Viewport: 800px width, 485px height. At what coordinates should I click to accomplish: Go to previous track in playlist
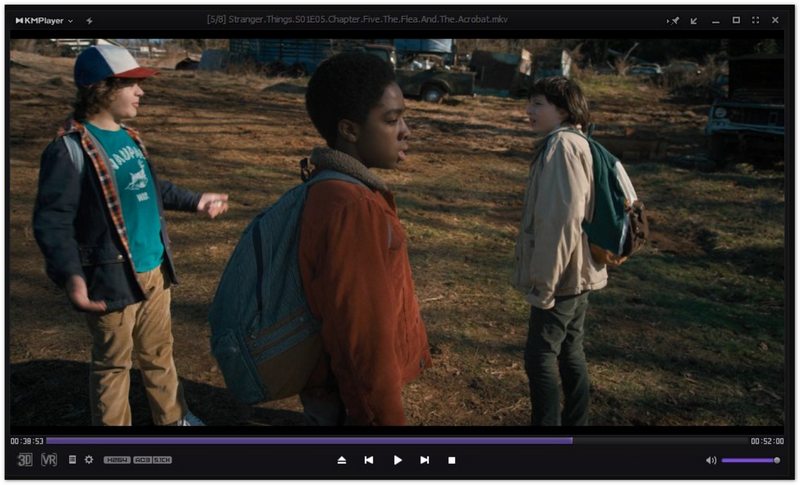[x=368, y=461]
